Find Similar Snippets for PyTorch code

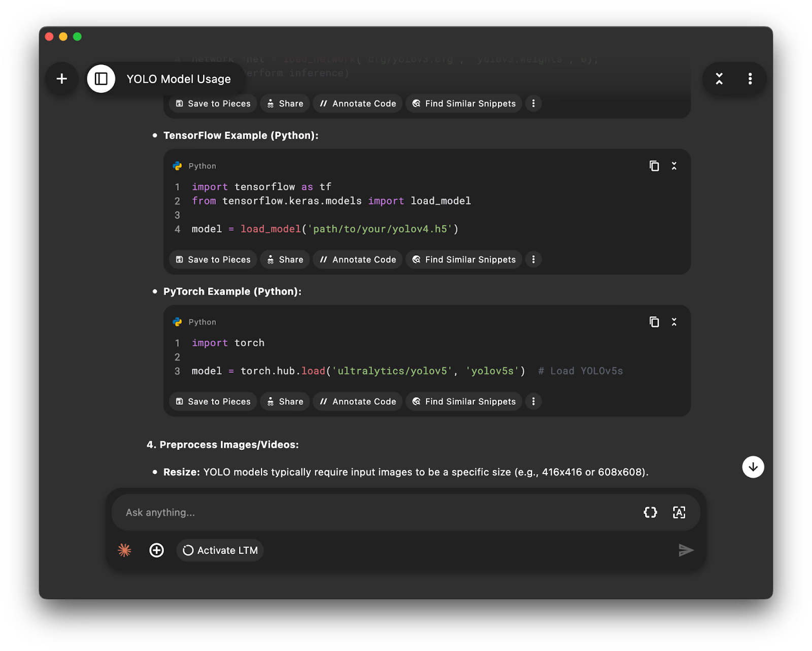464,402
